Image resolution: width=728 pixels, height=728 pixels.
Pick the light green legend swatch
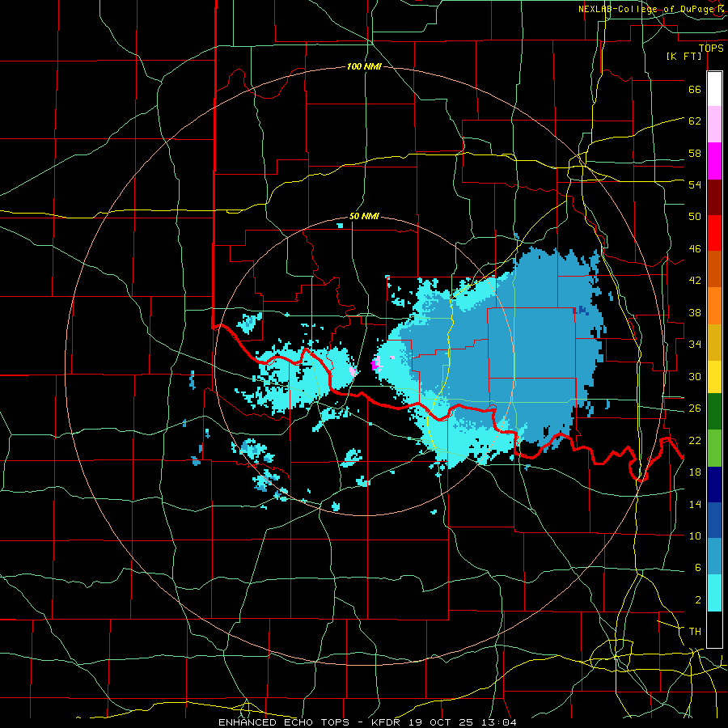(714, 448)
